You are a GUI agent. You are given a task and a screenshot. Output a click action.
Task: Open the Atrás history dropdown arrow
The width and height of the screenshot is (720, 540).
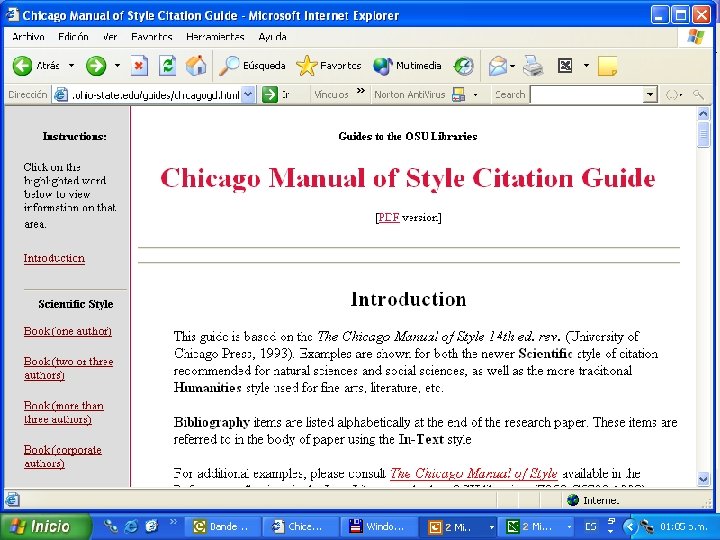pyautogui.click(x=71, y=66)
